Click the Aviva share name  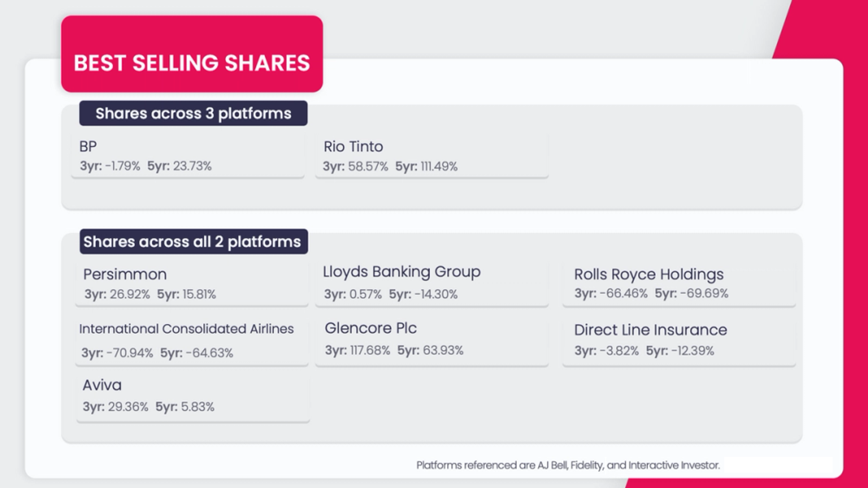click(102, 385)
